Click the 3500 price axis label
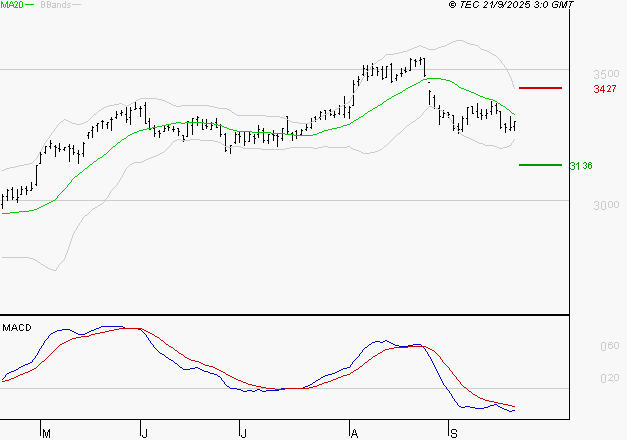The width and height of the screenshot is (627, 440). [606, 74]
